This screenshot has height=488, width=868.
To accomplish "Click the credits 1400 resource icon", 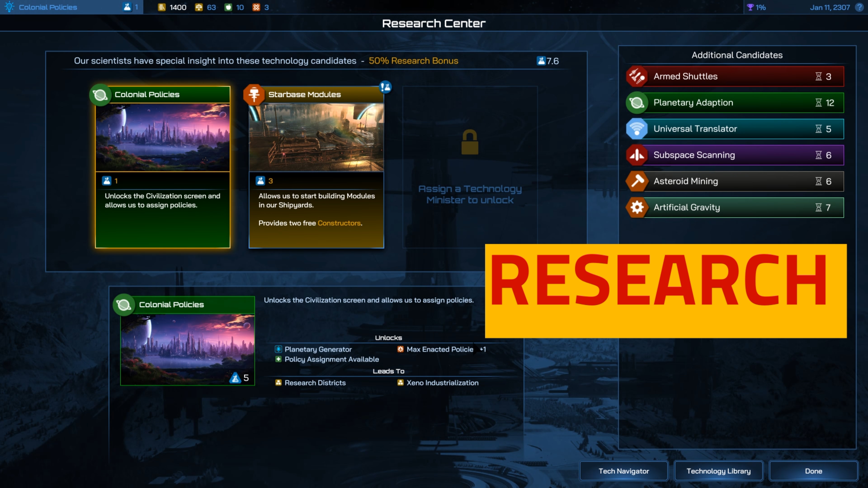I will (162, 7).
